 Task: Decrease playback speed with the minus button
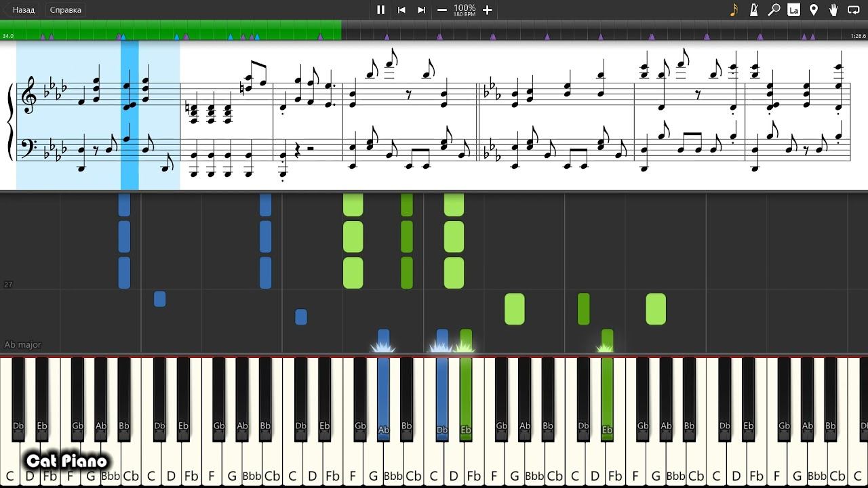click(442, 9)
